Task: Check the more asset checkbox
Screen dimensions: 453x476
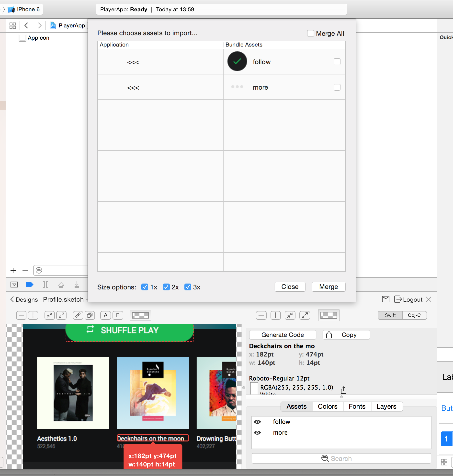Action: 337,87
